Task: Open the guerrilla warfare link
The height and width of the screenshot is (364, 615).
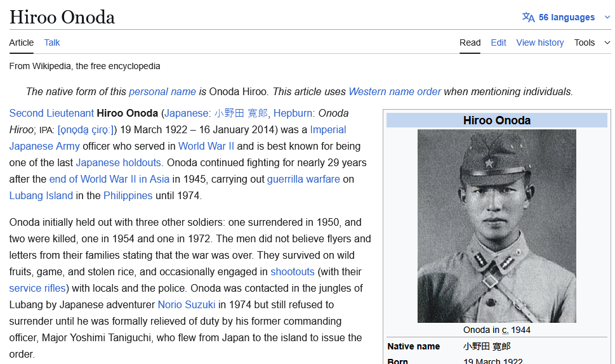Action: pos(303,179)
